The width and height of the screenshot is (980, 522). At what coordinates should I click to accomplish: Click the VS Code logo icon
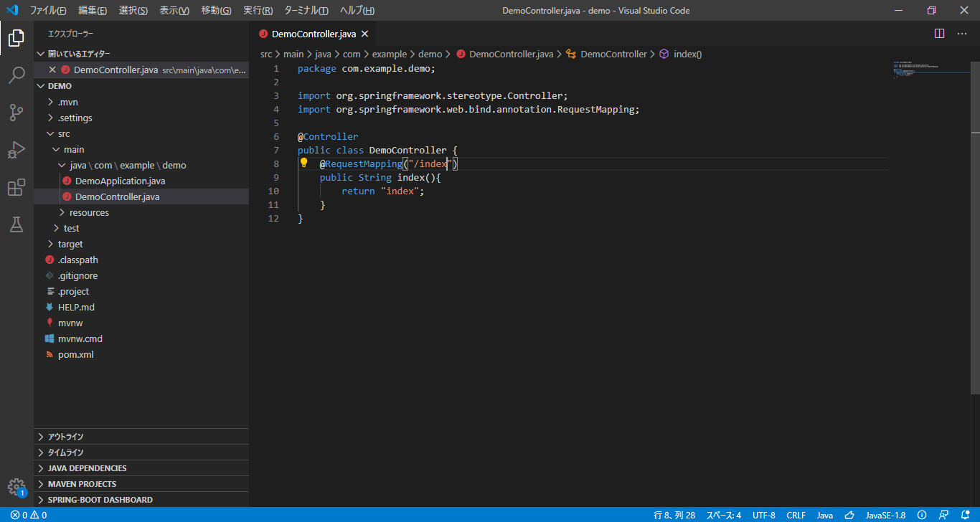pyautogui.click(x=11, y=10)
